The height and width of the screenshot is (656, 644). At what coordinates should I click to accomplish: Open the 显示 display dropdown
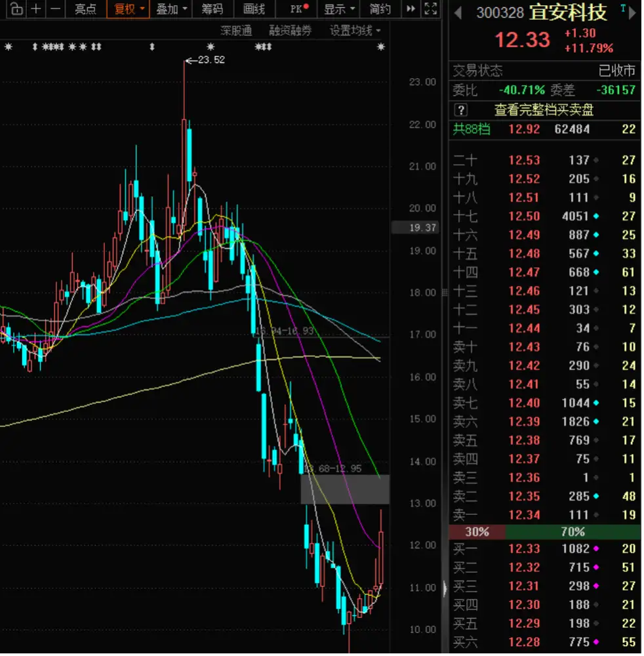pos(339,9)
